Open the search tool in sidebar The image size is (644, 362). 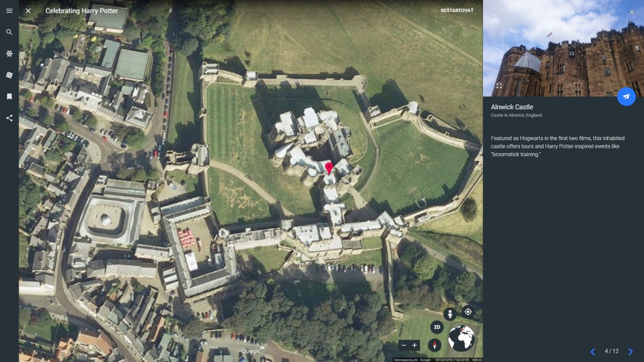click(9, 32)
